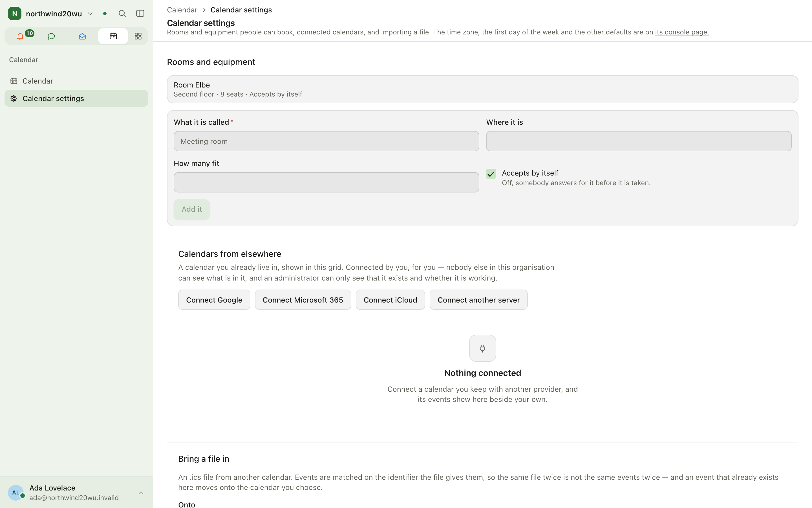This screenshot has height=508, width=812.
Task: Click the Calendars from elsewhere heading
Action: [230, 254]
